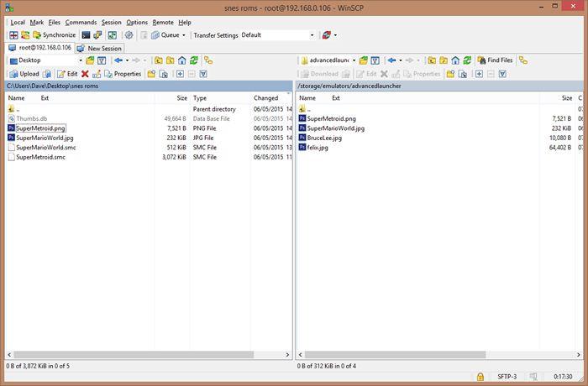This screenshot has width=588, height=386.
Task: Sort remote panel by Name column
Action: (x=307, y=98)
